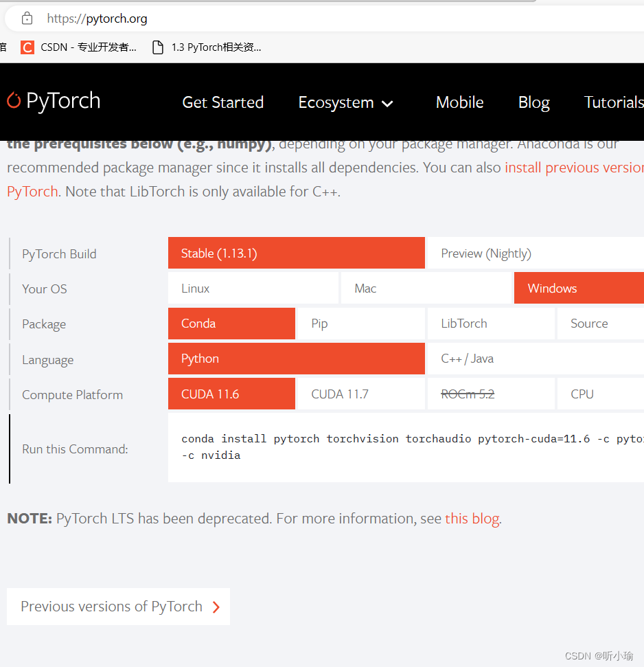Click the pytorch.org address bar URL
The image size is (644, 667).
97,19
